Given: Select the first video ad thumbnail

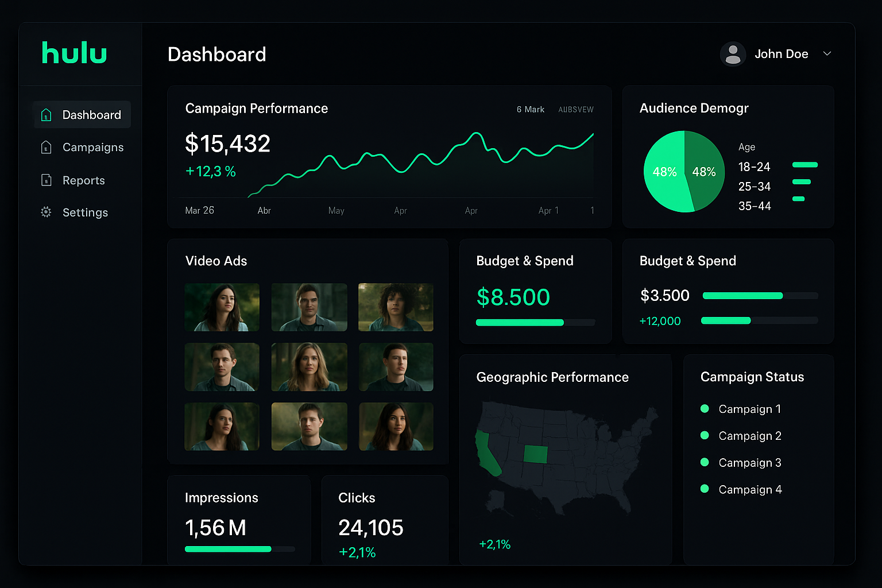Looking at the screenshot, I should pos(222,307).
